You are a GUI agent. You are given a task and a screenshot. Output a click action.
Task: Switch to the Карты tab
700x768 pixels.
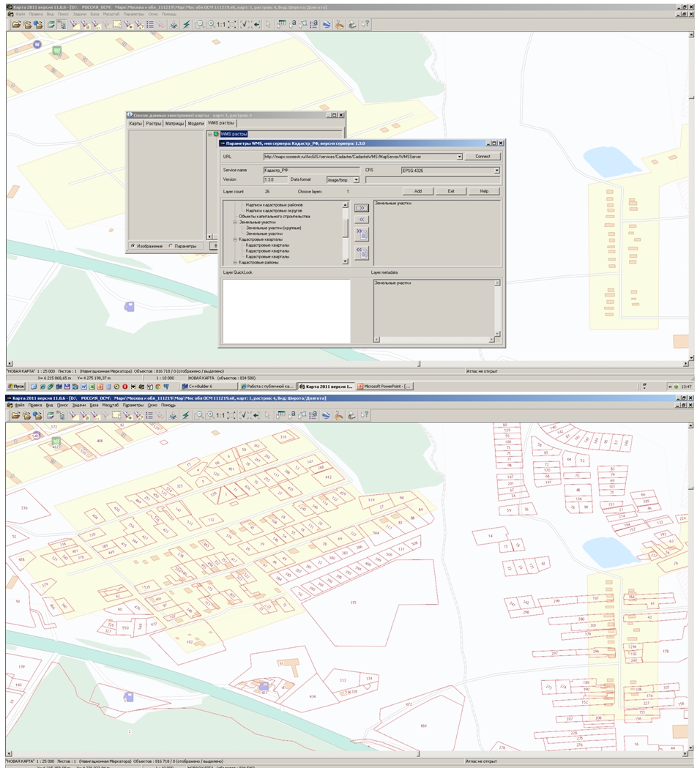tap(135, 124)
